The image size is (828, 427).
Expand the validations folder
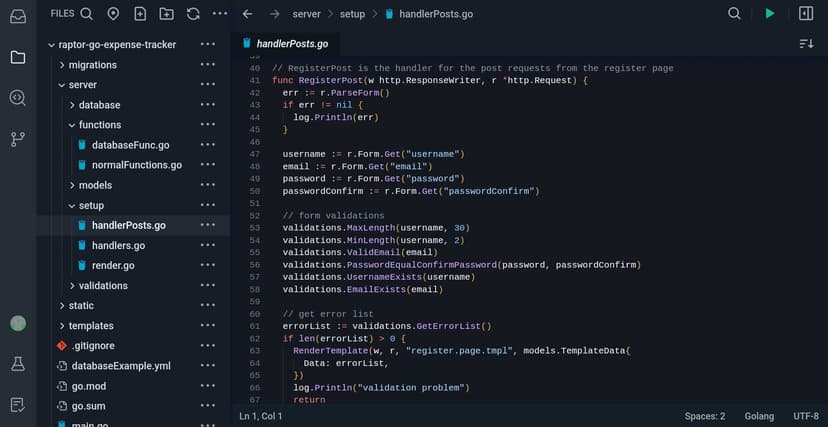point(72,286)
